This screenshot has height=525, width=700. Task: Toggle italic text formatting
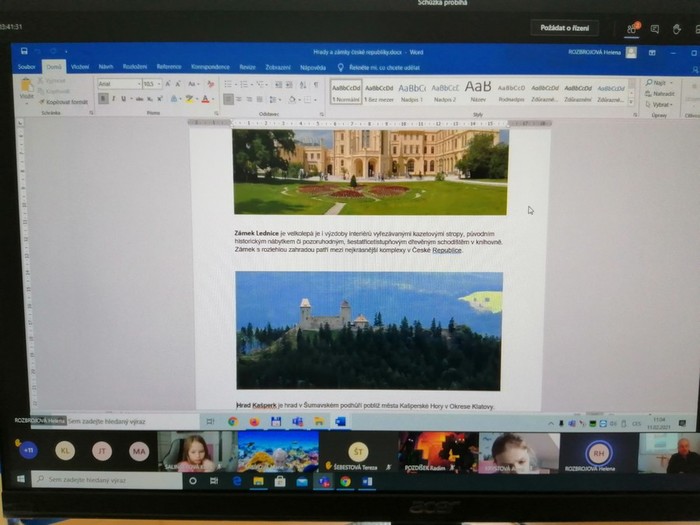113,99
